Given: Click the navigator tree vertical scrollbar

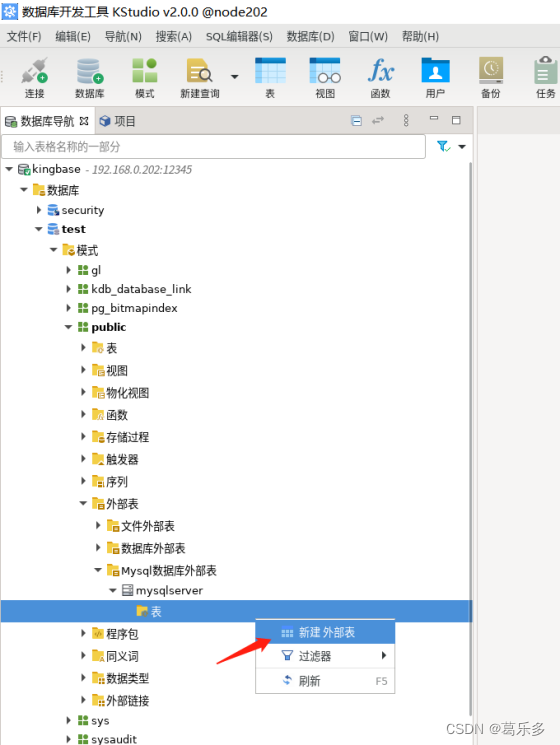Looking at the screenshot, I should [470, 438].
